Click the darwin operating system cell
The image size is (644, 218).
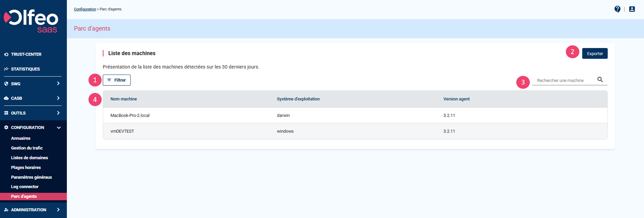point(283,115)
